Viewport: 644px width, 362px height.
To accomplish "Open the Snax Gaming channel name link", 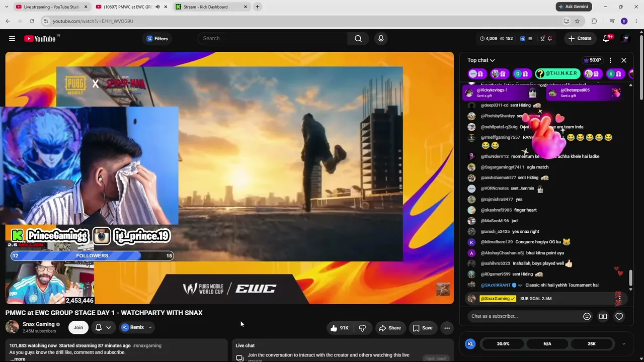I will click(39, 324).
